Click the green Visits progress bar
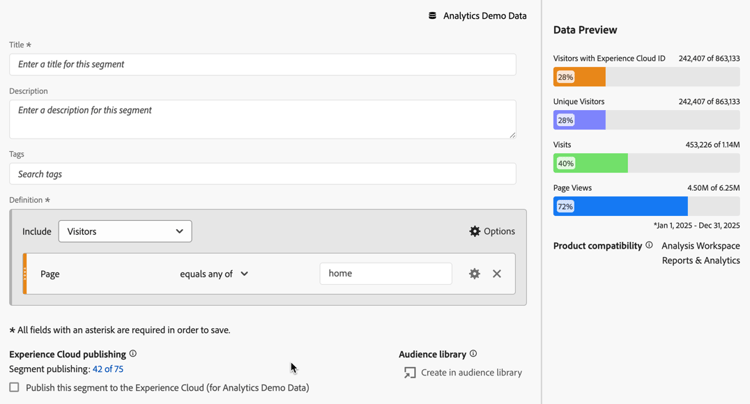Image resolution: width=750 pixels, height=404 pixels. coord(590,163)
